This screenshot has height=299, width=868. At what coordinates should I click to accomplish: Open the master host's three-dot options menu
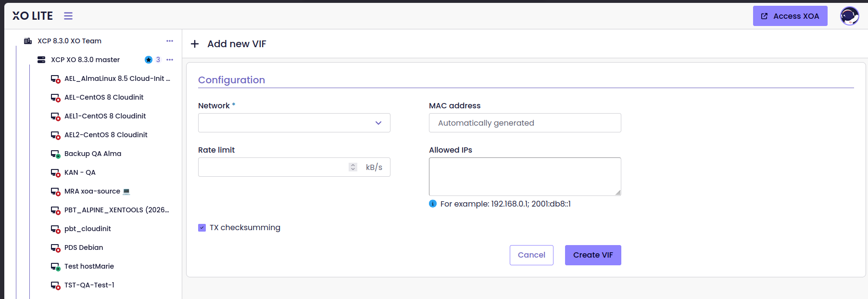coord(170,60)
